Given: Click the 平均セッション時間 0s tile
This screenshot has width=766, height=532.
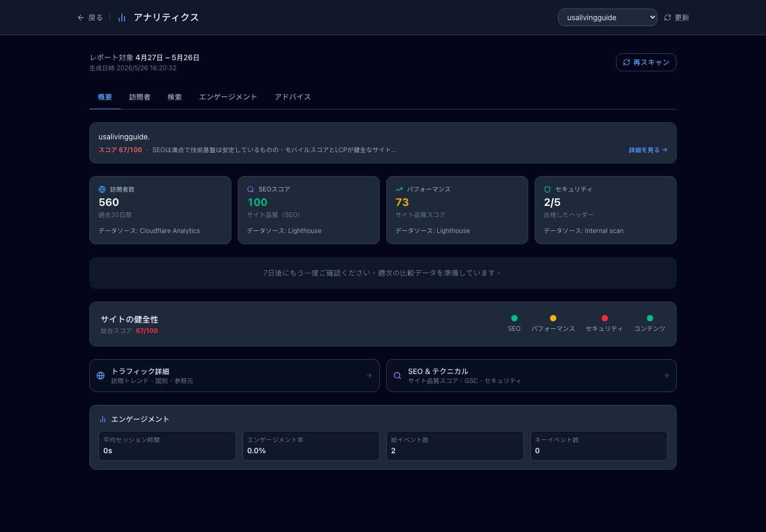Looking at the screenshot, I should pyautogui.click(x=167, y=446).
